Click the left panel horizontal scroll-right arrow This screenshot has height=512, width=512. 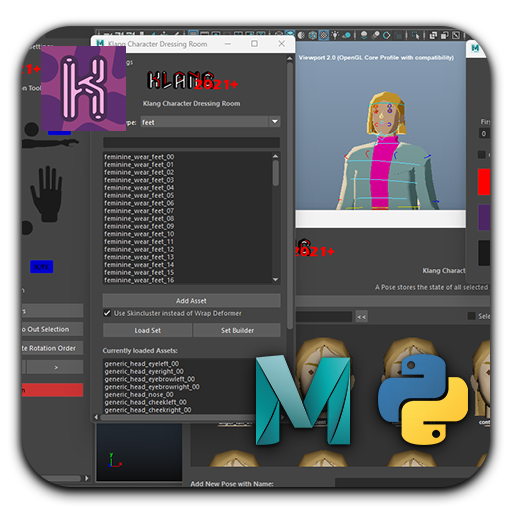pyautogui.click(x=86, y=478)
